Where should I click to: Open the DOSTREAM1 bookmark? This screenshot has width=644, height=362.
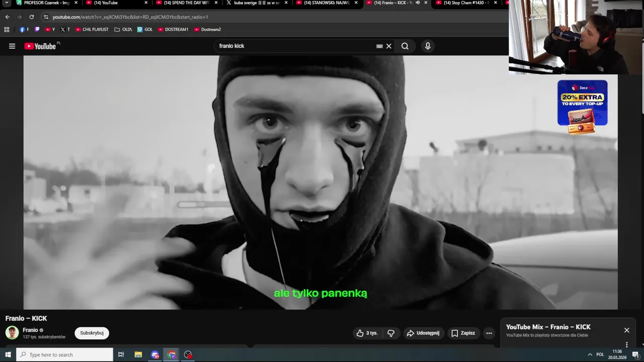tap(173, 30)
